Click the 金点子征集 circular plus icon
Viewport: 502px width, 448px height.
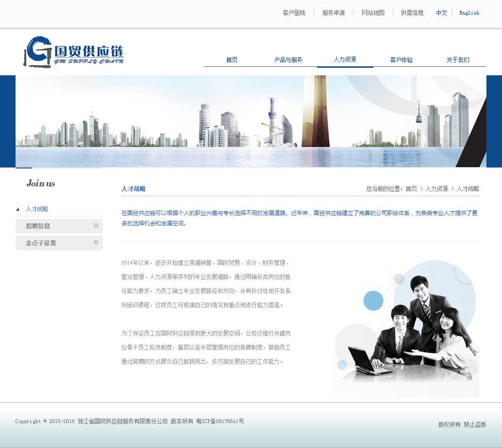click(96, 243)
